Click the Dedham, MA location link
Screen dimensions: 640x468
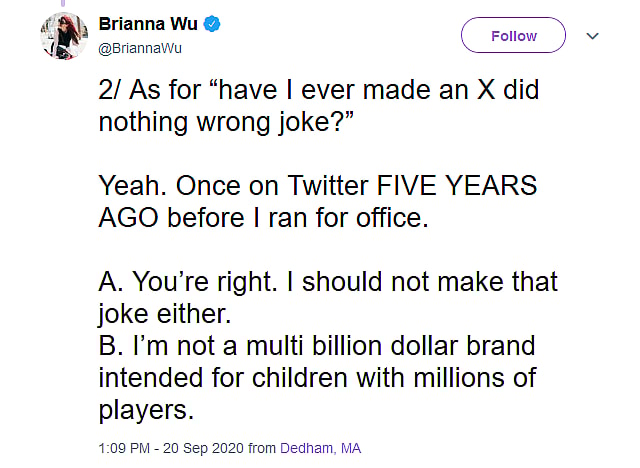322,449
